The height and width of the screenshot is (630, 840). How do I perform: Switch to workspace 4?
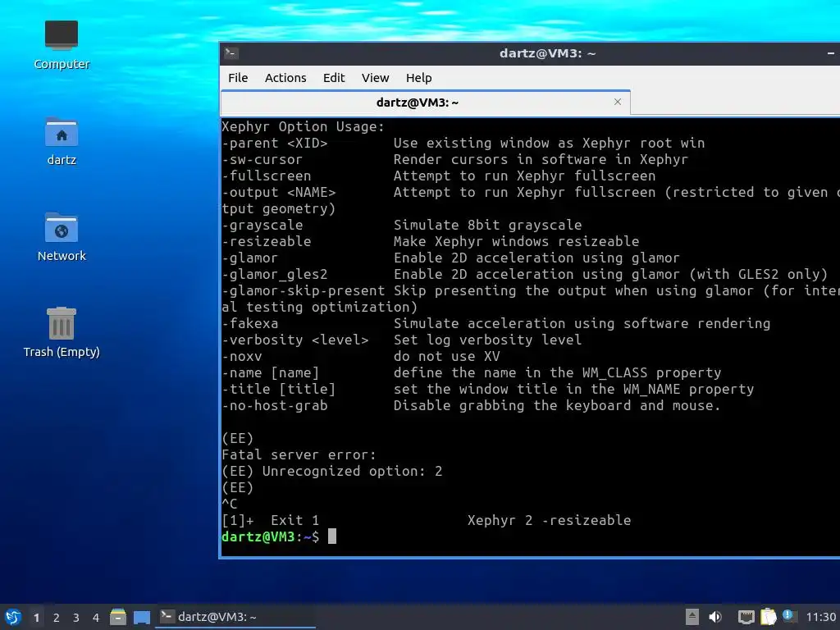point(96,618)
